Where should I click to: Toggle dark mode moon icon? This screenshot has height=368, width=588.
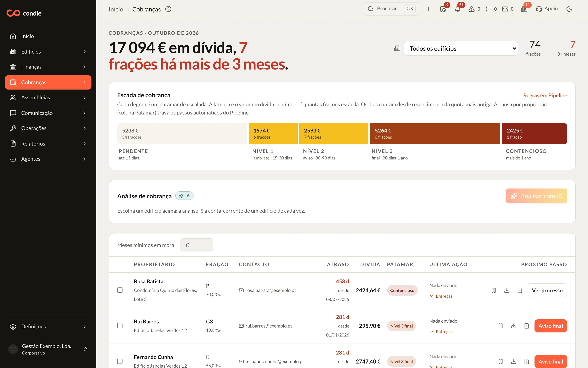(569, 9)
